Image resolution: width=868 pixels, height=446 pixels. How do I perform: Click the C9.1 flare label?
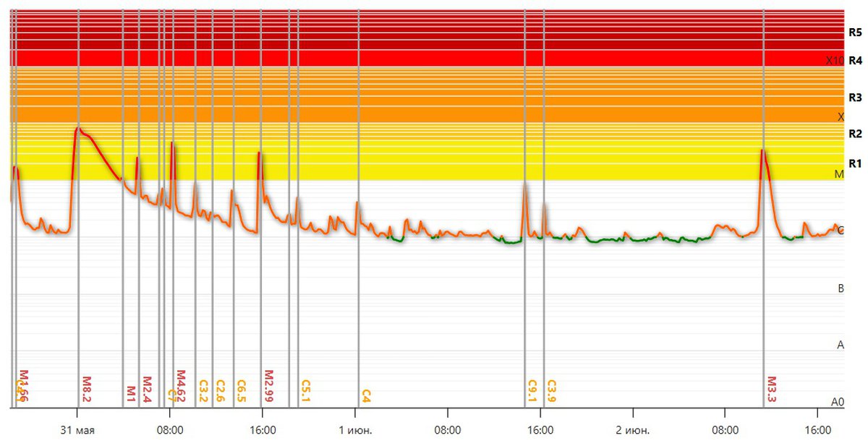click(x=533, y=391)
